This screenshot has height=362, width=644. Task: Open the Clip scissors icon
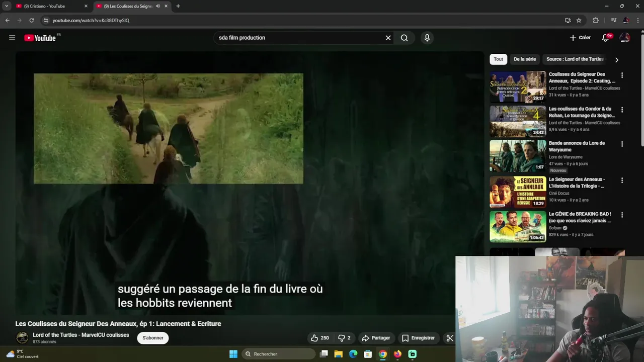[449, 338]
